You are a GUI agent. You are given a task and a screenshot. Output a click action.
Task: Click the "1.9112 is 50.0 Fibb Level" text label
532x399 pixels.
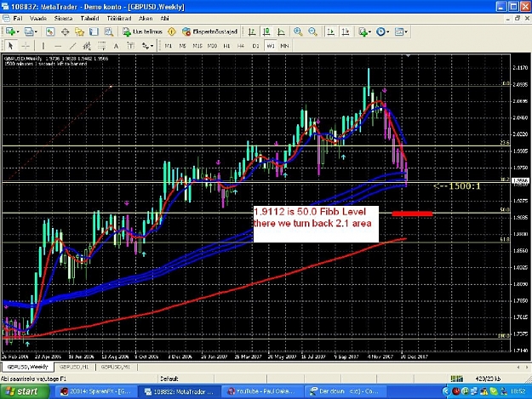[310, 212]
